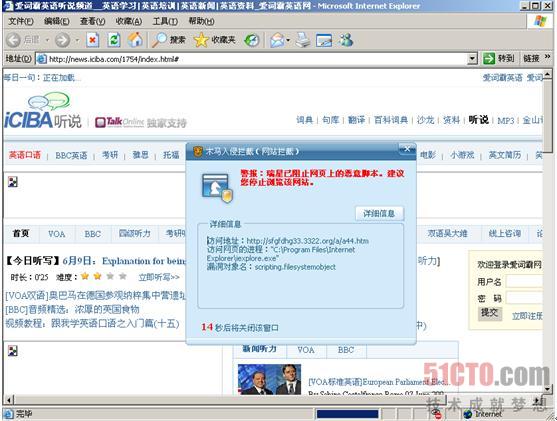Image resolution: width=557 pixels, height=421 pixels.
Task: Click the IE Back arrow button
Action: click(x=13, y=40)
